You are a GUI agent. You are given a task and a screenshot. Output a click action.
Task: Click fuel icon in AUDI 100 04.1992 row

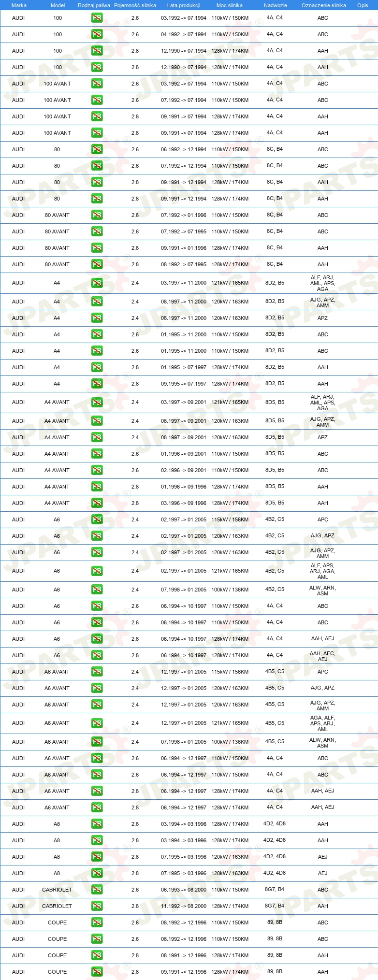click(x=97, y=34)
